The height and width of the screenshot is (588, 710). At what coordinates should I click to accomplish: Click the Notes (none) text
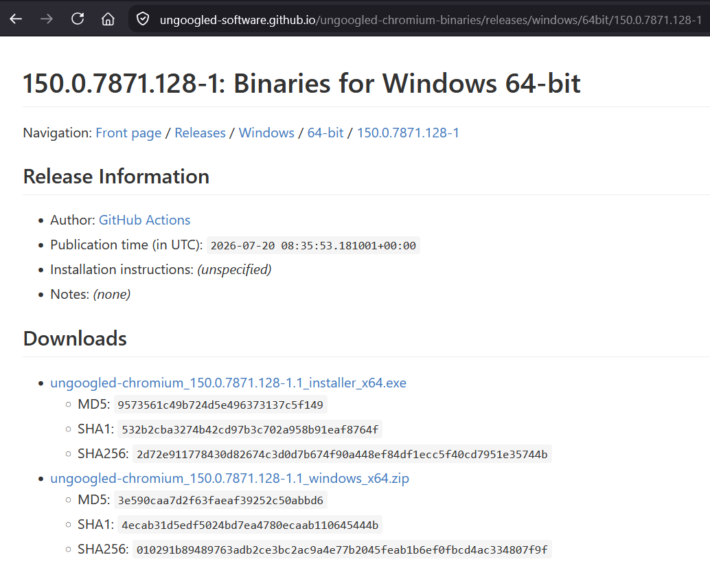[91, 295]
